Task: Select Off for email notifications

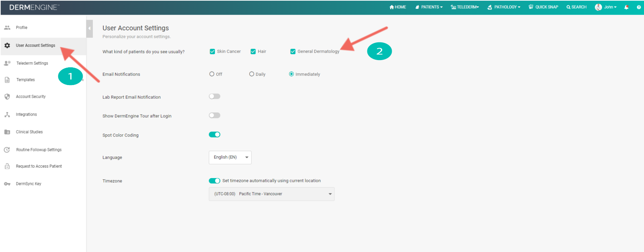Action: click(212, 74)
